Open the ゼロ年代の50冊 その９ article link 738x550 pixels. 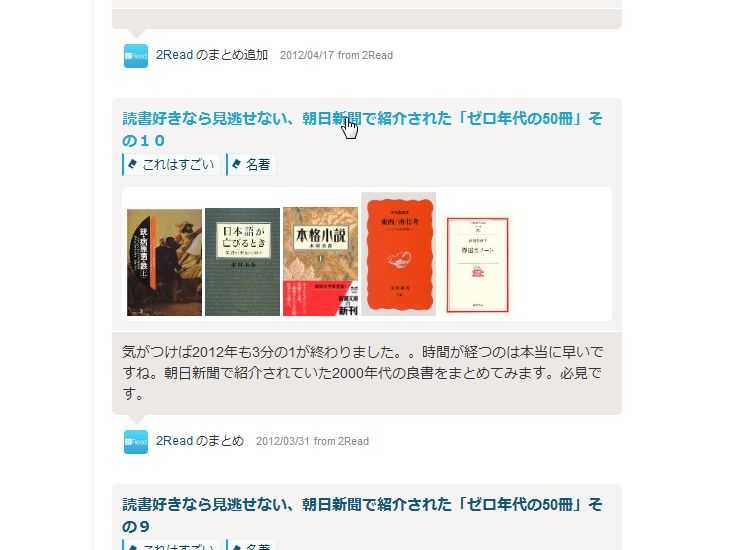click(x=362, y=515)
